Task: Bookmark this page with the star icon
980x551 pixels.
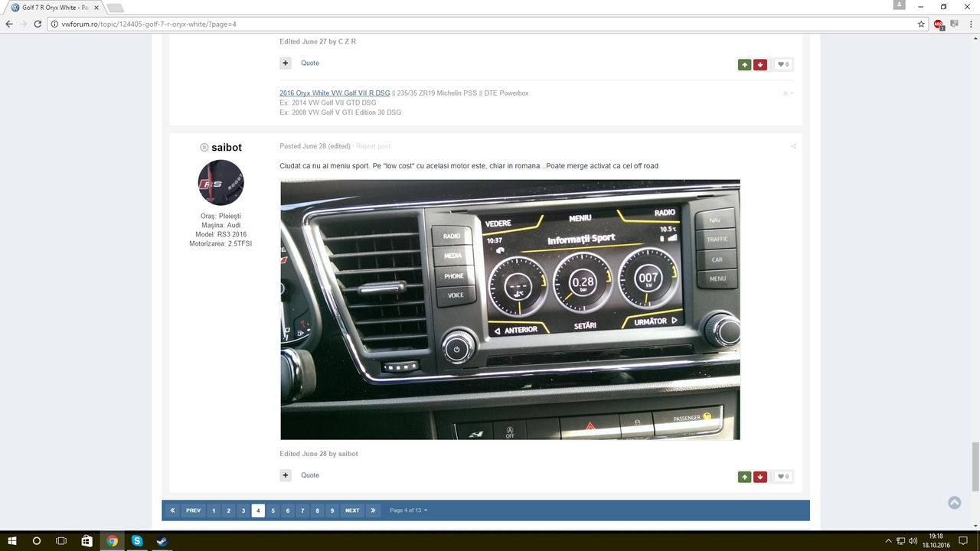Action: point(922,24)
